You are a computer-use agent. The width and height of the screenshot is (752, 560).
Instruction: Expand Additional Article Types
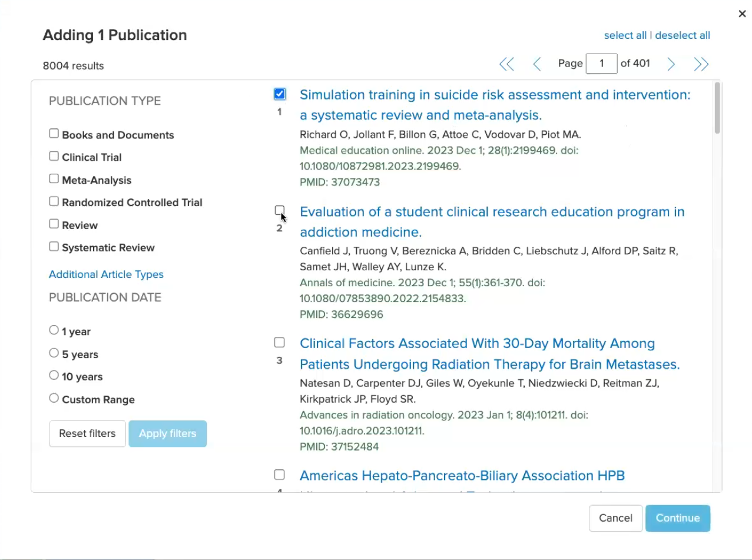(x=106, y=274)
